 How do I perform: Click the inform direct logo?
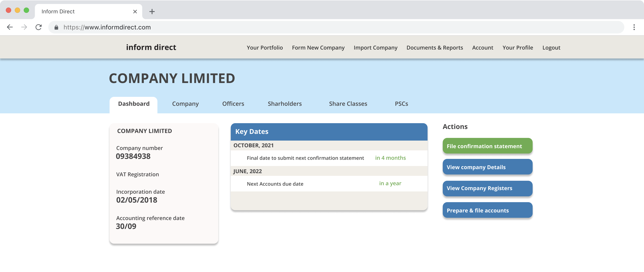151,47
